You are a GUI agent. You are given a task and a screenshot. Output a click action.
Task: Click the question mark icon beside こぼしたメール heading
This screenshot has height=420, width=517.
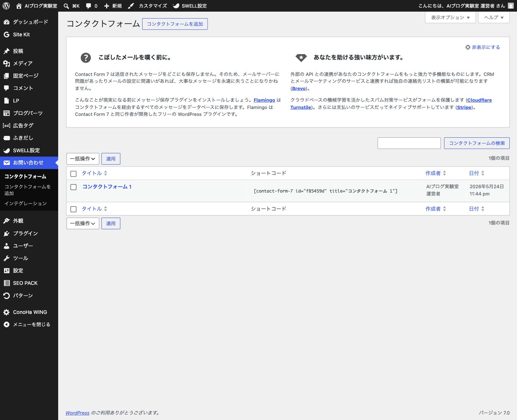(x=85, y=57)
